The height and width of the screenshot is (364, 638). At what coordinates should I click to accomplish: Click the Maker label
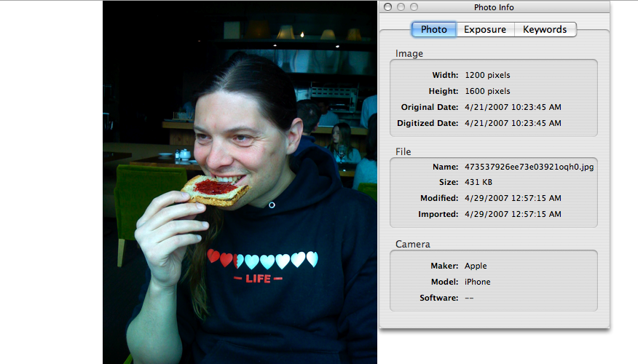445,266
